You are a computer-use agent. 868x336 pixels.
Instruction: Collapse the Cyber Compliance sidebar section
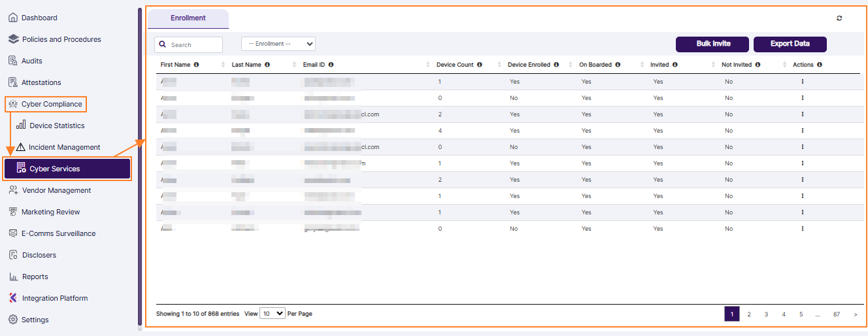pyautogui.click(x=46, y=104)
